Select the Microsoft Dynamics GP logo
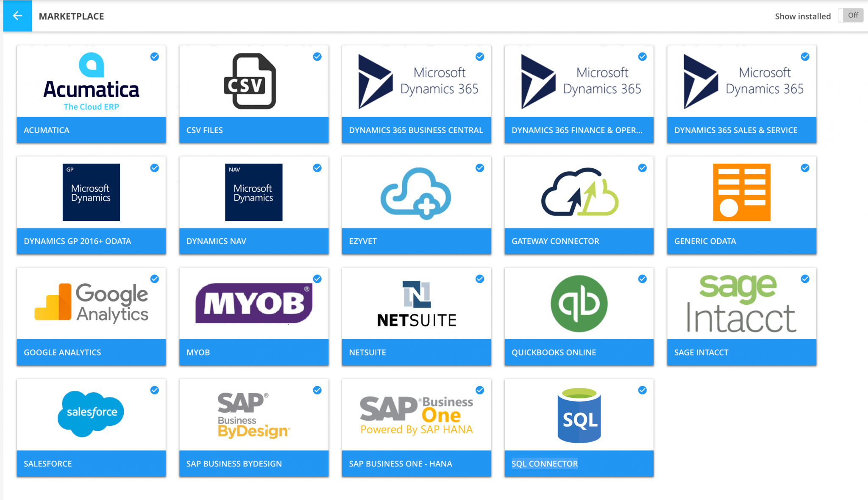This screenshot has width=868, height=500. 91,192
